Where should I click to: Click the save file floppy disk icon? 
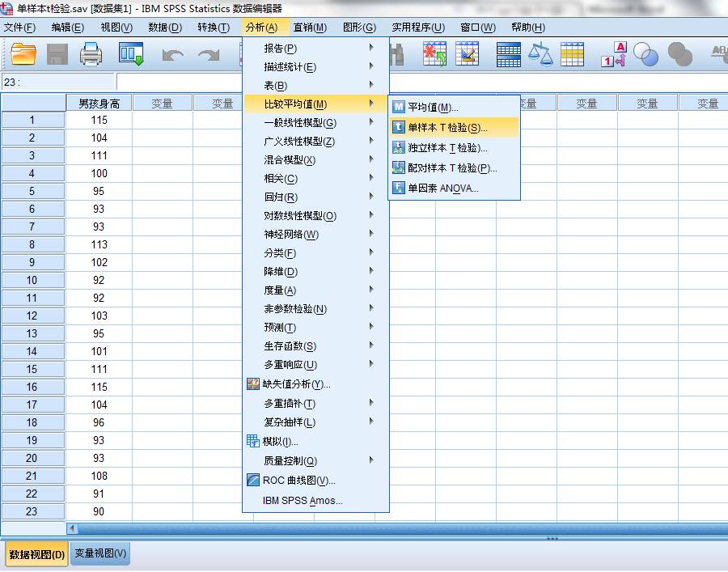(x=57, y=55)
